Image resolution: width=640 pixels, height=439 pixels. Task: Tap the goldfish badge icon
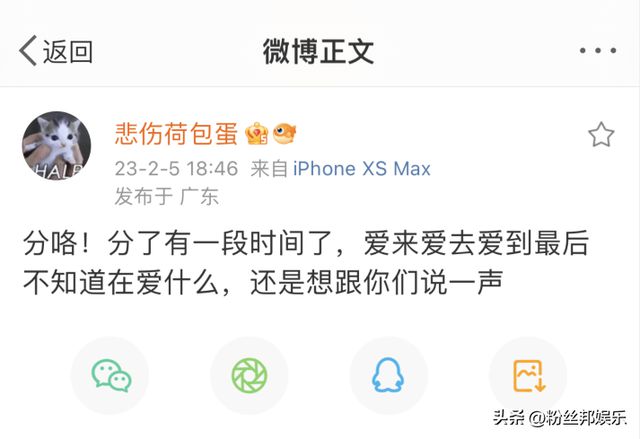(x=284, y=133)
